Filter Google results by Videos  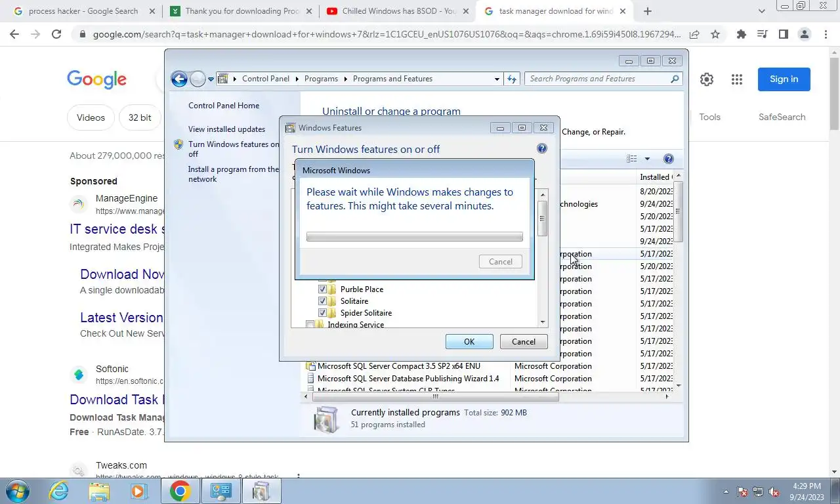[x=91, y=117]
